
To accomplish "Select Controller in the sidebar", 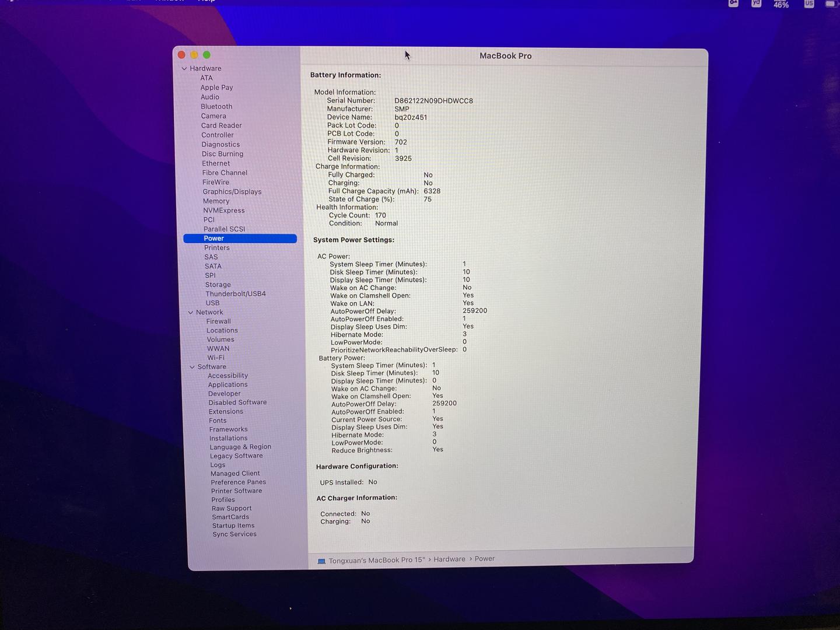I will click(x=217, y=135).
